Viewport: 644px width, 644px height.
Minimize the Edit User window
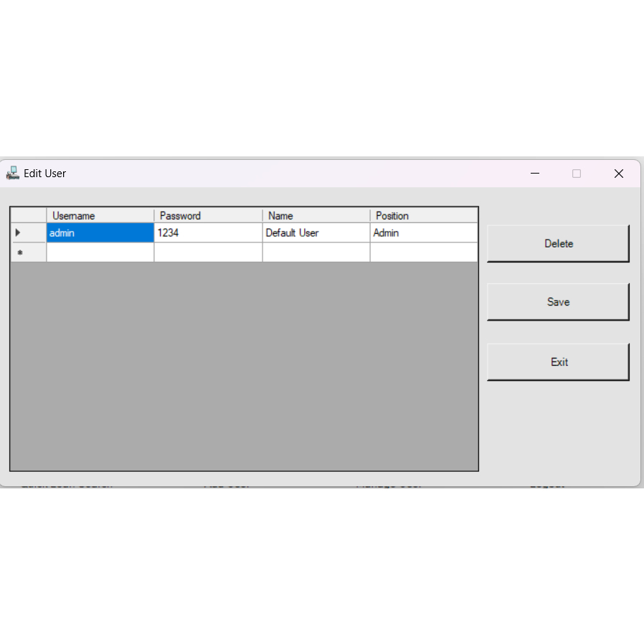click(x=535, y=174)
